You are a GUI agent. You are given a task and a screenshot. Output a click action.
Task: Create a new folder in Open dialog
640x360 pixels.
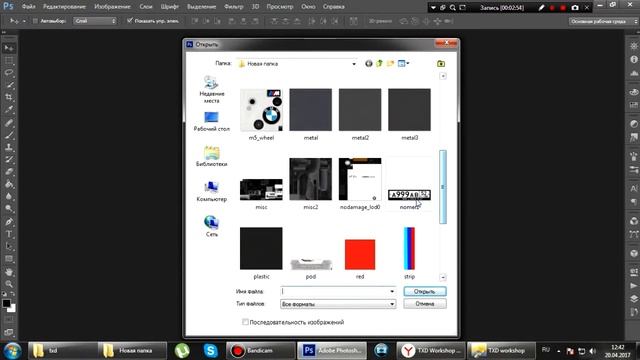(391, 64)
